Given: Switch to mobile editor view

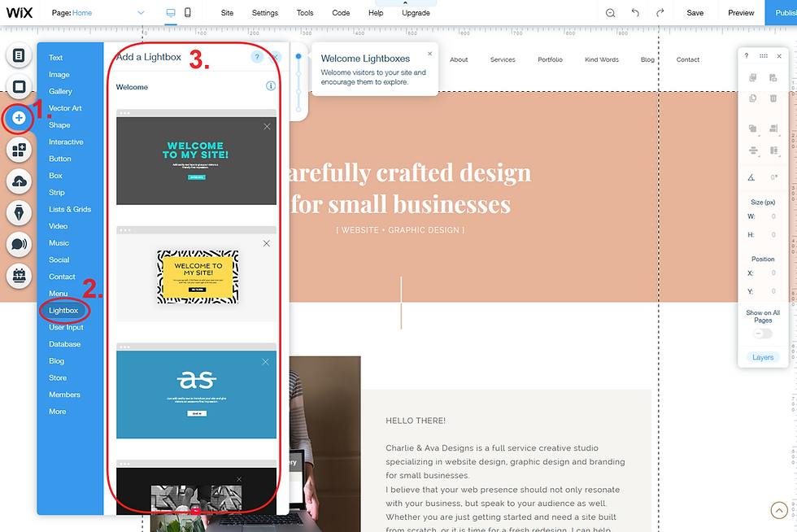Looking at the screenshot, I should coord(188,13).
